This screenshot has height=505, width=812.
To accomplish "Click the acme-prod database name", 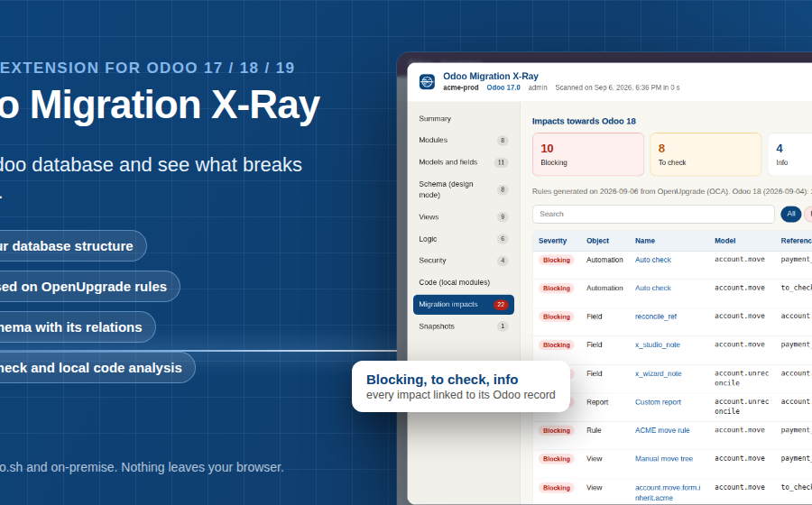I will (x=460, y=87).
